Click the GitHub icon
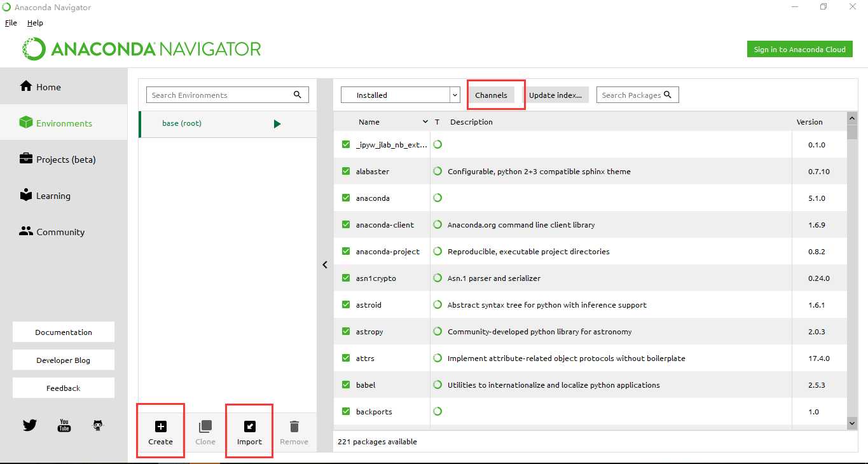The image size is (868, 464). coord(98,425)
